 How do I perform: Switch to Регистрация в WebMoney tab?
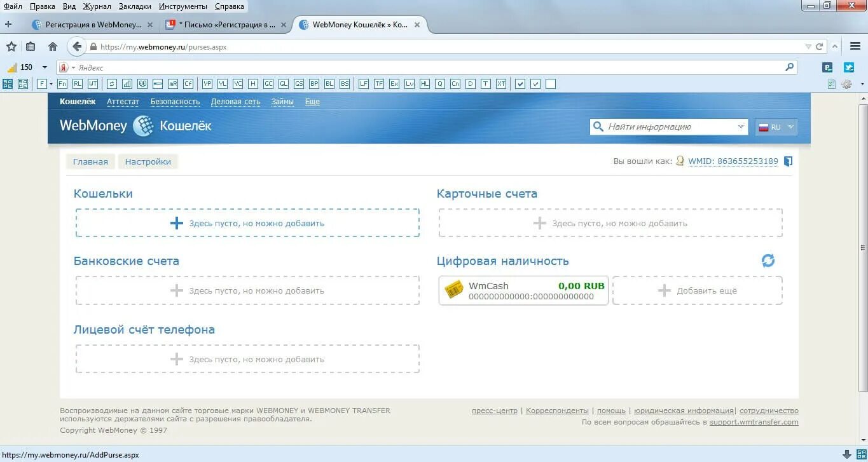click(x=93, y=25)
